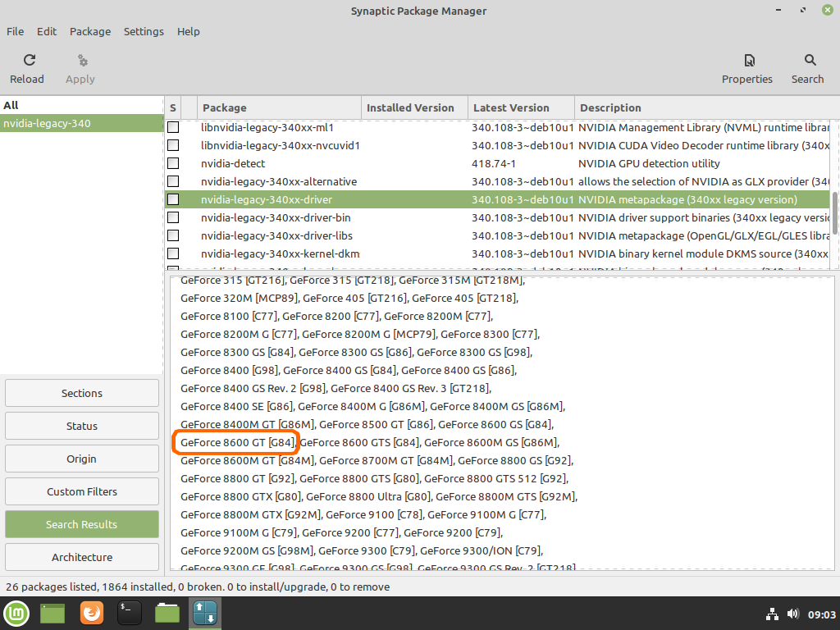Mark checkbox for nvidia-detect package
The image size is (840, 630).
click(x=173, y=163)
